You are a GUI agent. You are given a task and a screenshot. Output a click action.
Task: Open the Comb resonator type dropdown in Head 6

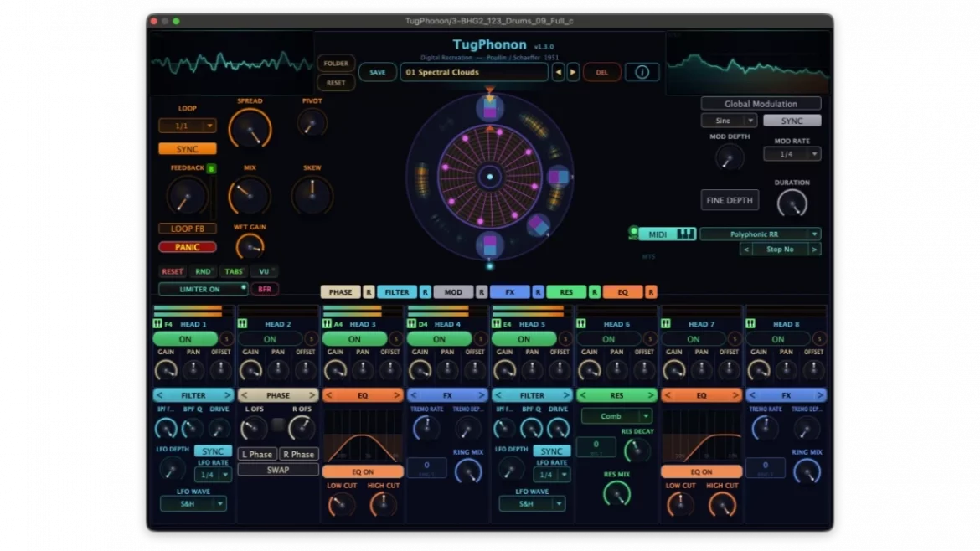pos(616,416)
